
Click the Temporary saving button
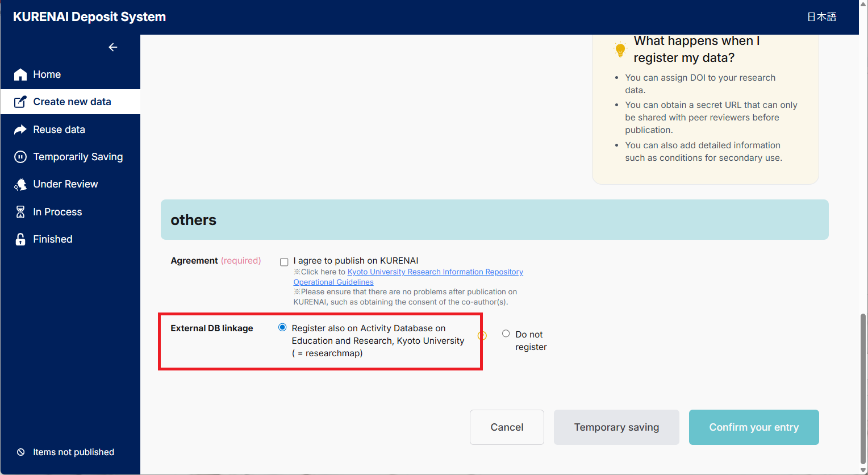(x=616, y=427)
